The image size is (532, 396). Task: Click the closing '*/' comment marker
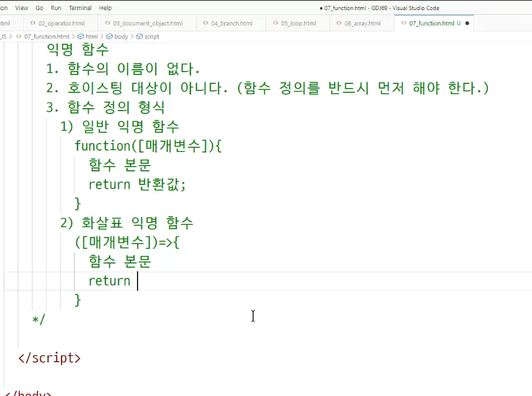[38, 320]
